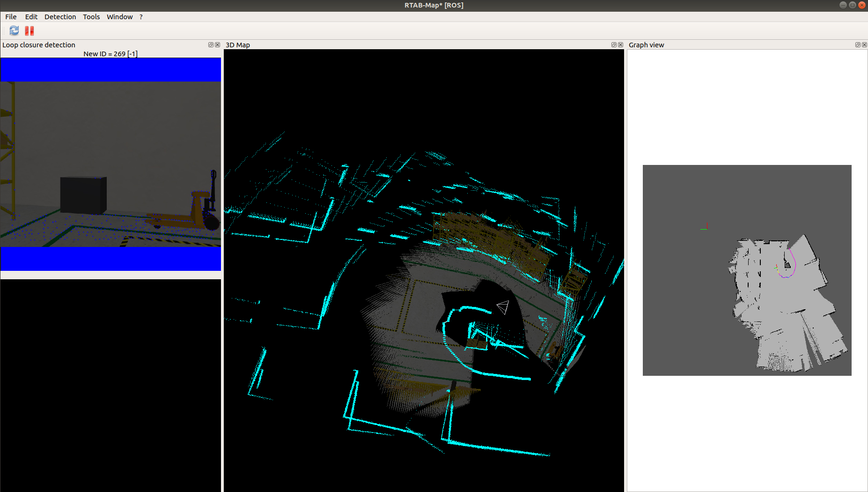
Task: Click the 3D Map panel float icon
Action: click(x=613, y=45)
